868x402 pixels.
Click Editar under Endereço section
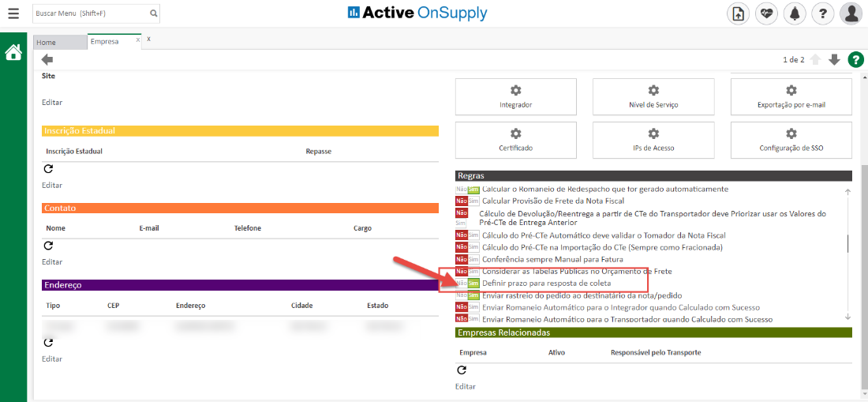[x=52, y=359]
